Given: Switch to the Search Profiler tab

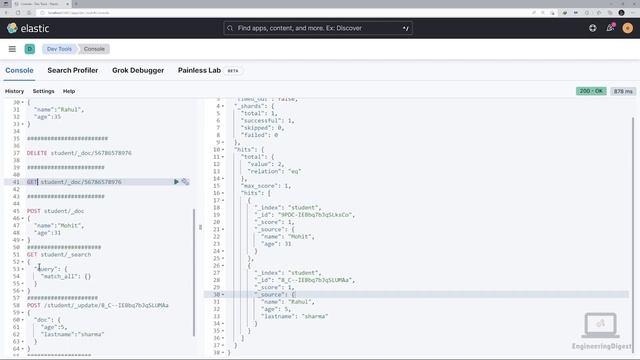Looking at the screenshot, I should tap(73, 70).
